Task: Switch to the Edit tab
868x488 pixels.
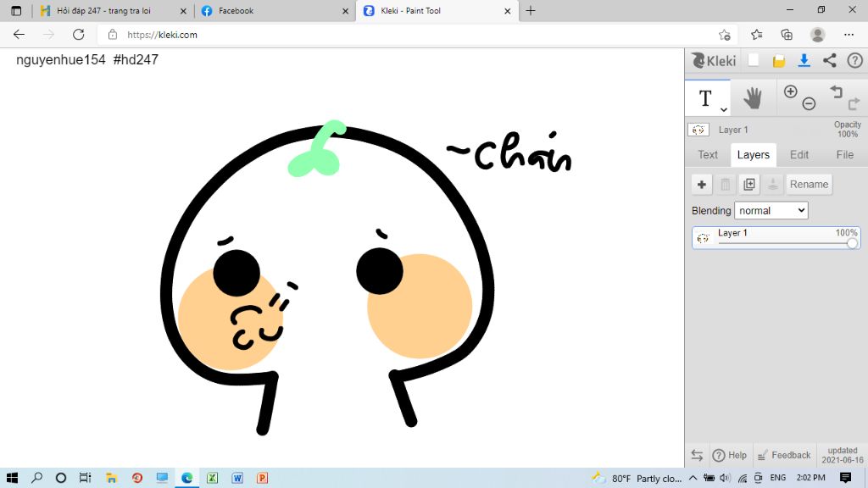Action: point(798,155)
